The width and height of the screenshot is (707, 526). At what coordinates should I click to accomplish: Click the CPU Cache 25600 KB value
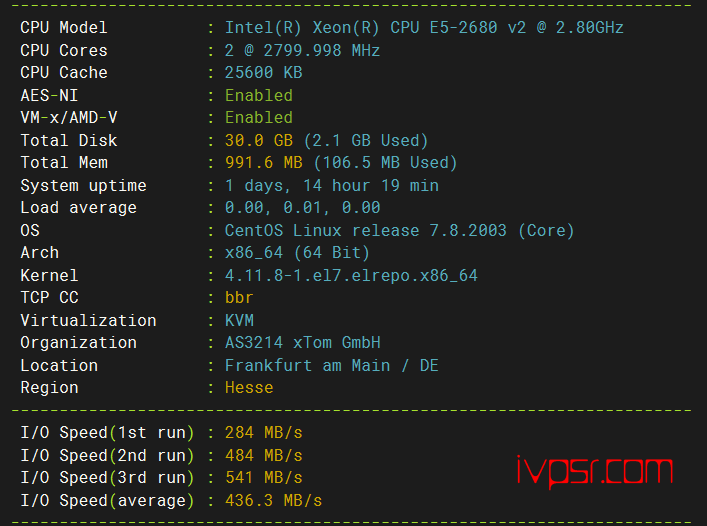click(x=263, y=73)
